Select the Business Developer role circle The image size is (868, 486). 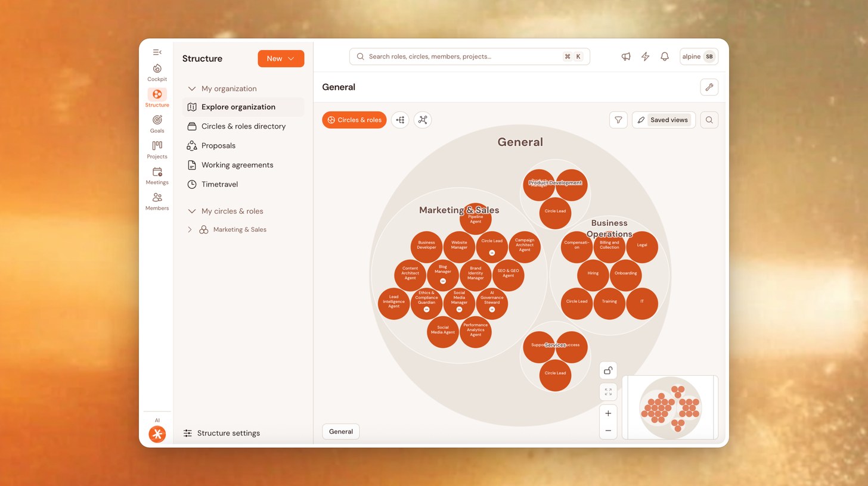(x=426, y=247)
